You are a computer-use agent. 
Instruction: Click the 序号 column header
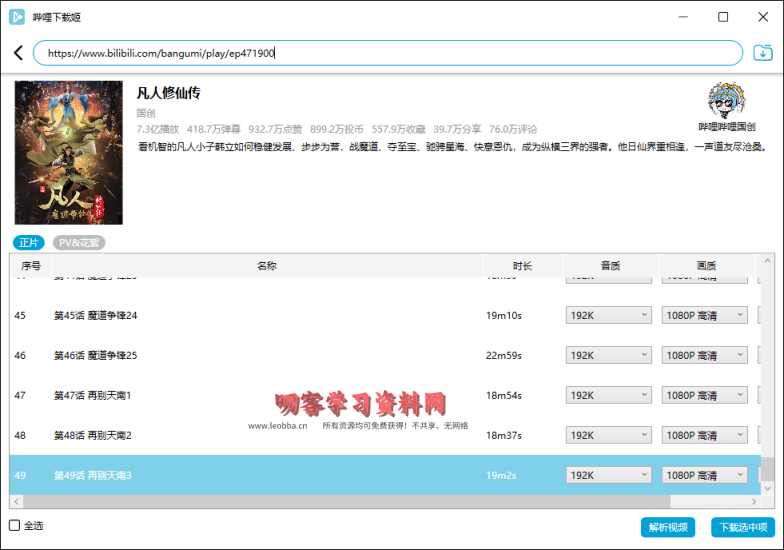tap(30, 266)
